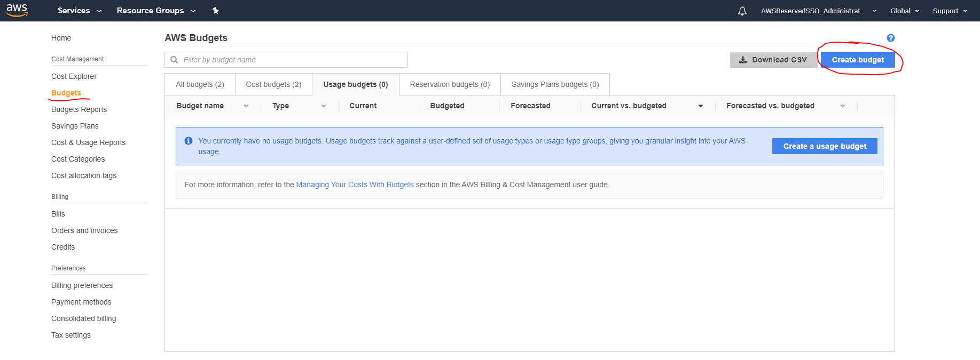
Task: Open the AWSReservedSSO_Administrator account menu
Action: pos(819,11)
